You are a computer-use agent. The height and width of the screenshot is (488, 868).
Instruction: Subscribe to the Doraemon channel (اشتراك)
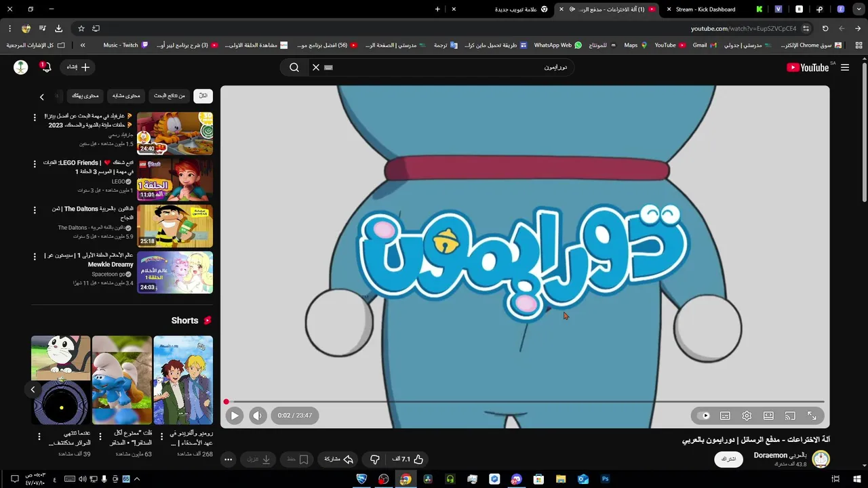tap(729, 459)
